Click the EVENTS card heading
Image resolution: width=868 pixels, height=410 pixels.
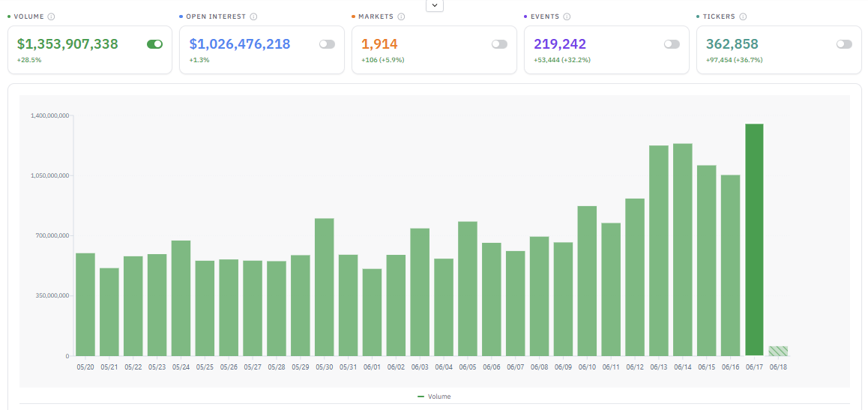tap(545, 16)
